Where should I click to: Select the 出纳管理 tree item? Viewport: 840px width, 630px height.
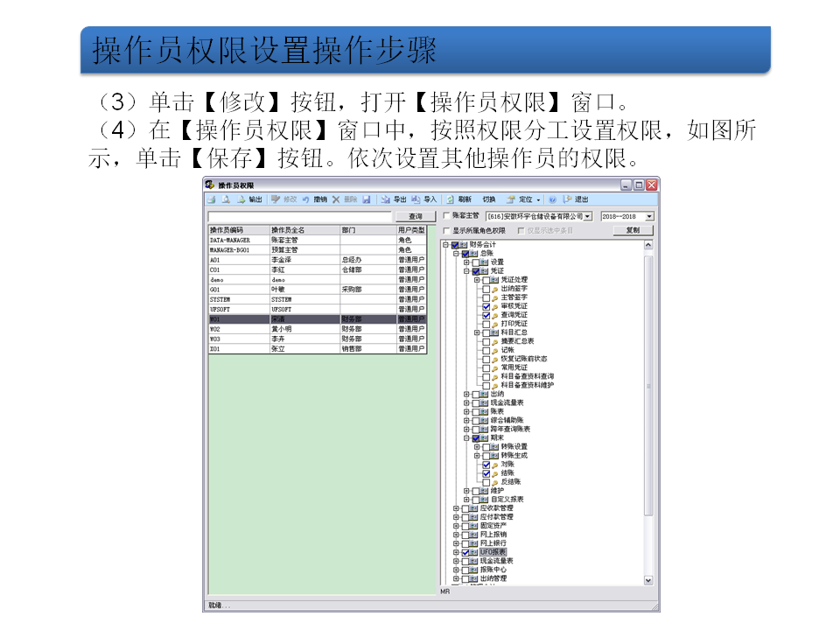(493, 579)
